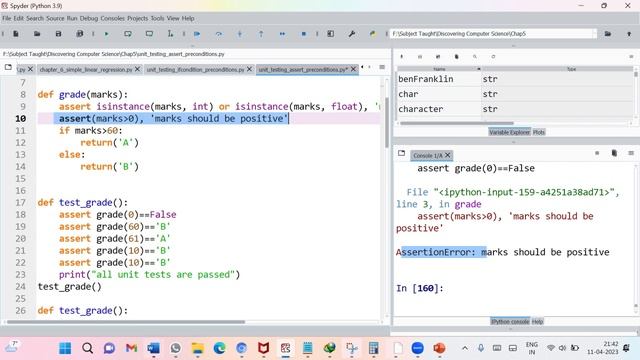Remove all variables from the console toolbar
This screenshot has width=640, height=360.
tap(614, 153)
